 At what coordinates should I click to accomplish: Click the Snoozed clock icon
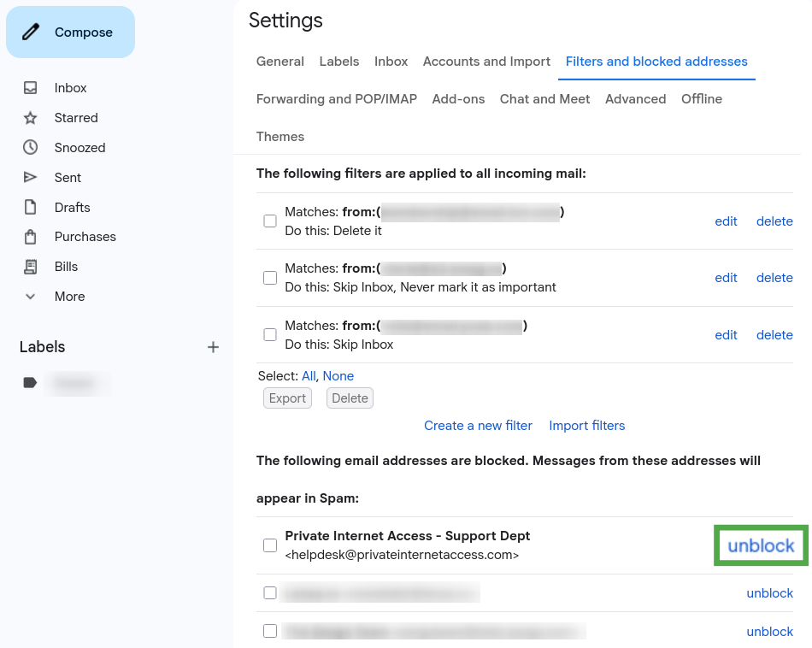click(x=31, y=147)
